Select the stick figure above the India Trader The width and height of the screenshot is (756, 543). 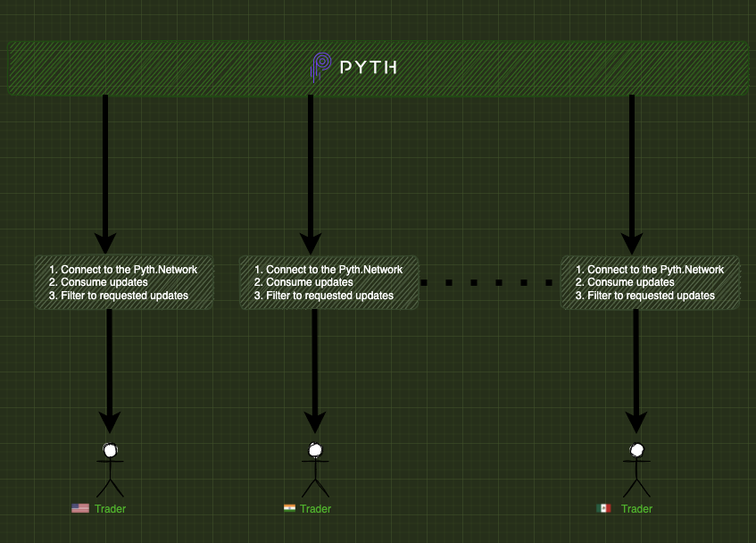point(315,470)
